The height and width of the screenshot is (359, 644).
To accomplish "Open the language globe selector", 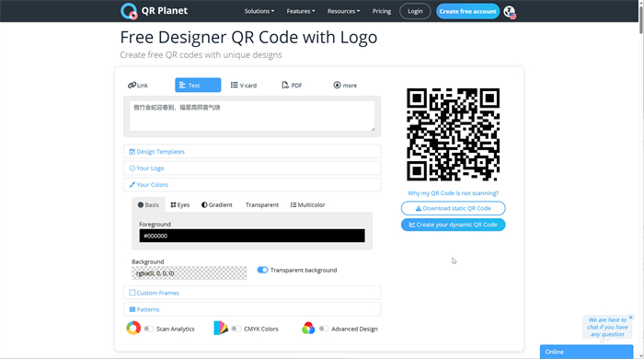I will (510, 12).
